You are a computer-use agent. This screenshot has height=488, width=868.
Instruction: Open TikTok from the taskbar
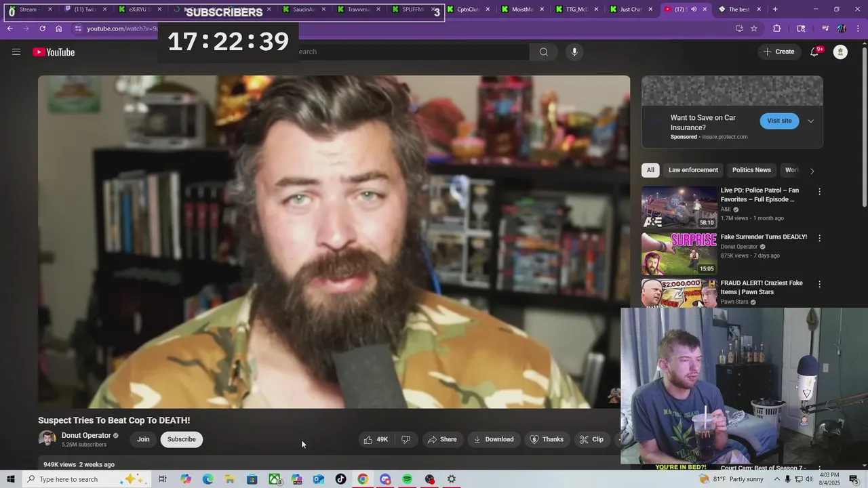[x=340, y=479]
